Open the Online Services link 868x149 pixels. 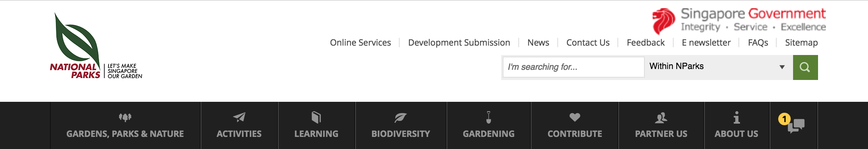point(360,43)
